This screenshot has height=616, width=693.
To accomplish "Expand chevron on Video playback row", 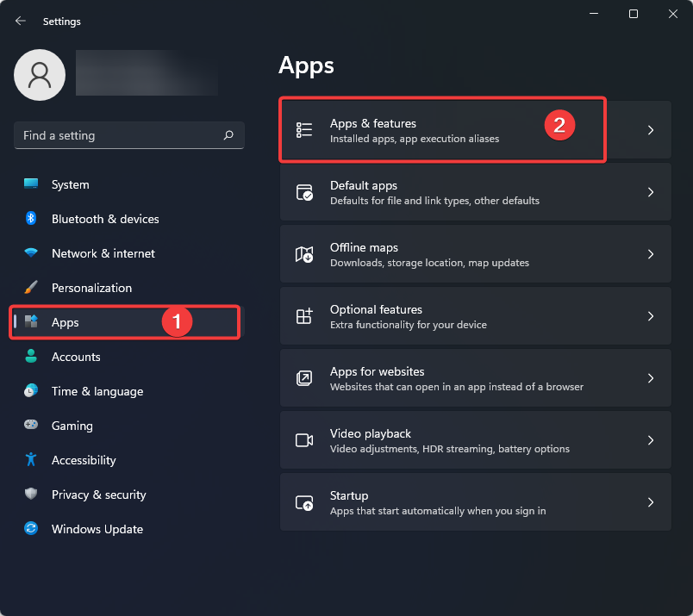I will click(x=651, y=440).
